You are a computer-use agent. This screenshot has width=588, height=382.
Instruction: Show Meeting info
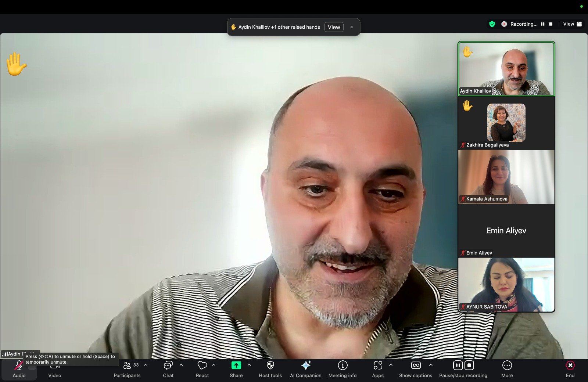click(x=343, y=369)
